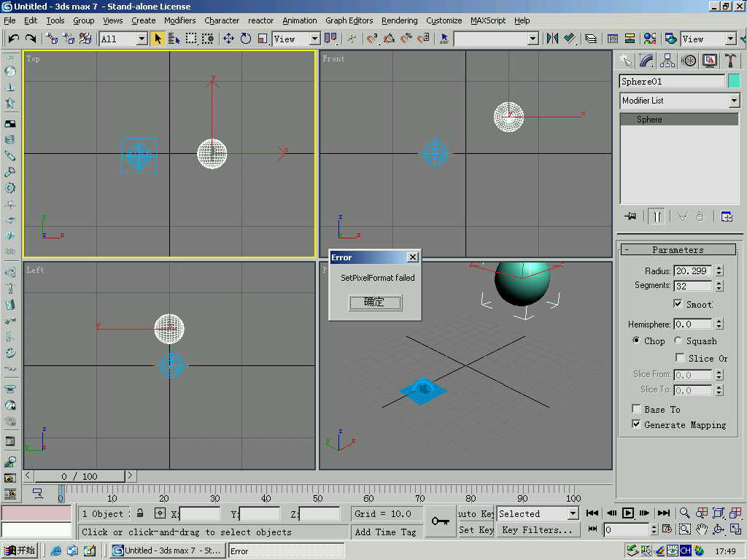
Task: Select the Chop radio button
Action: pos(636,340)
